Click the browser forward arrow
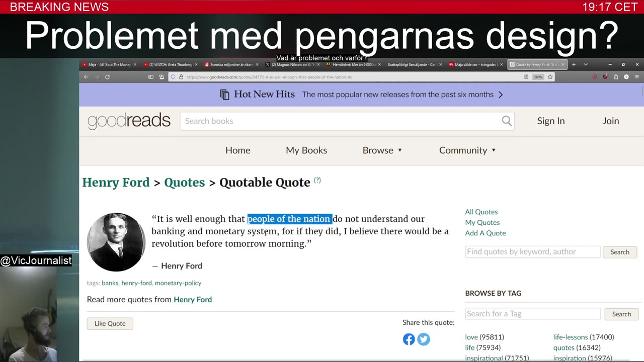Image resolution: width=644 pixels, height=362 pixels. click(97, 77)
